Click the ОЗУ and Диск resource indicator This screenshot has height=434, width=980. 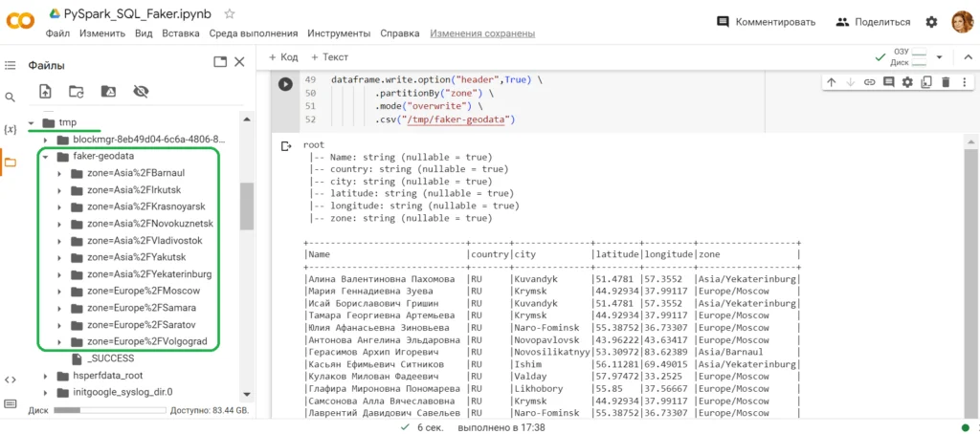point(909,57)
